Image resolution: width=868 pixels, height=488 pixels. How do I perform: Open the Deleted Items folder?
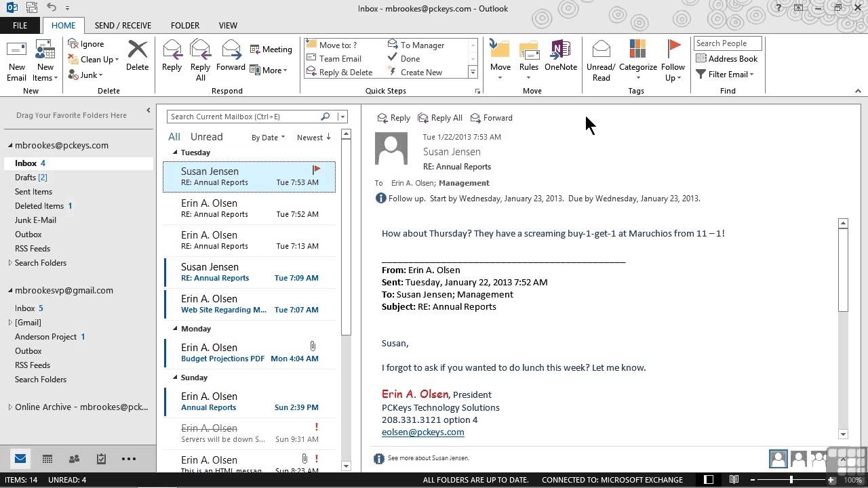[43, 206]
